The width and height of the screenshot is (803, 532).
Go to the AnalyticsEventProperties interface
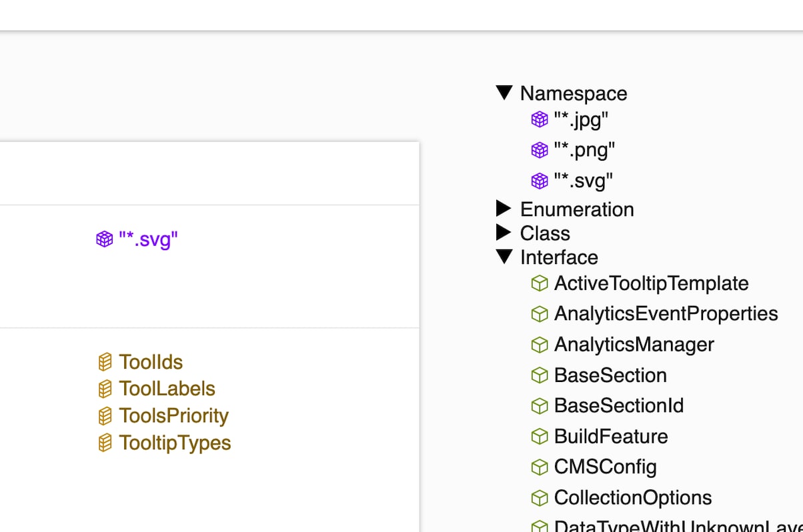pos(666,314)
